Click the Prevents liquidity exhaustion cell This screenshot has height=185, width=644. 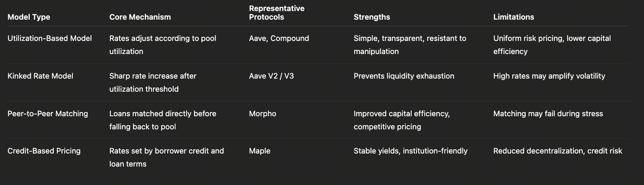[x=404, y=76]
